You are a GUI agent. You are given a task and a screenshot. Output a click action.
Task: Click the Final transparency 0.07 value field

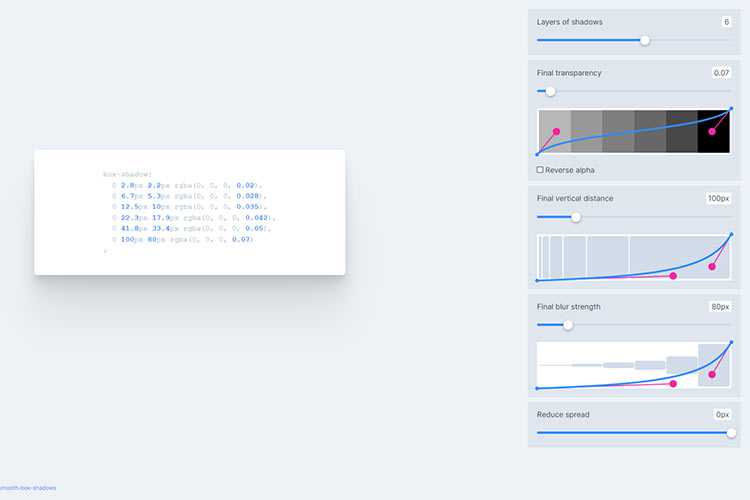tap(720, 73)
